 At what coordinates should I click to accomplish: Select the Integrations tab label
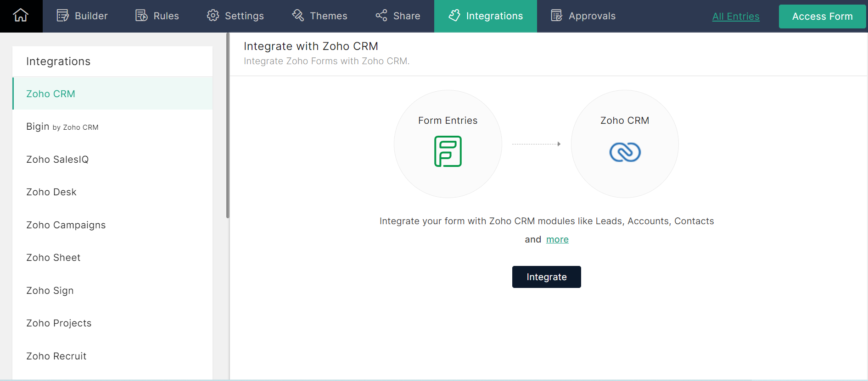494,16
